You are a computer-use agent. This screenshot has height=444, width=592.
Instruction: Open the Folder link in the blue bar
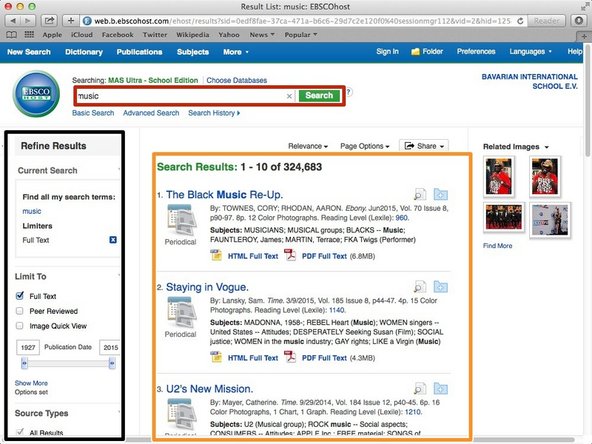(427, 51)
